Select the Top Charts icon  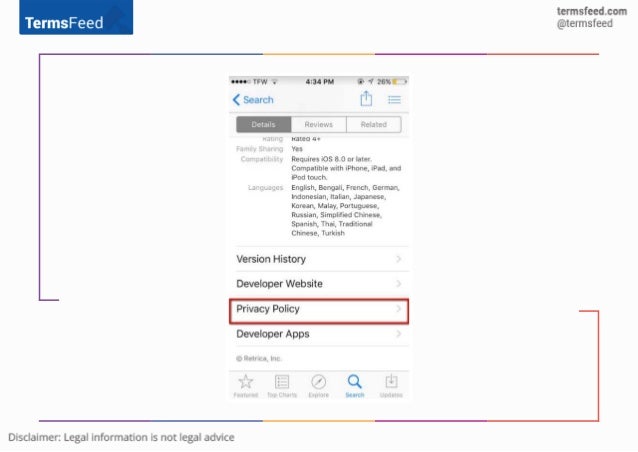click(x=282, y=382)
